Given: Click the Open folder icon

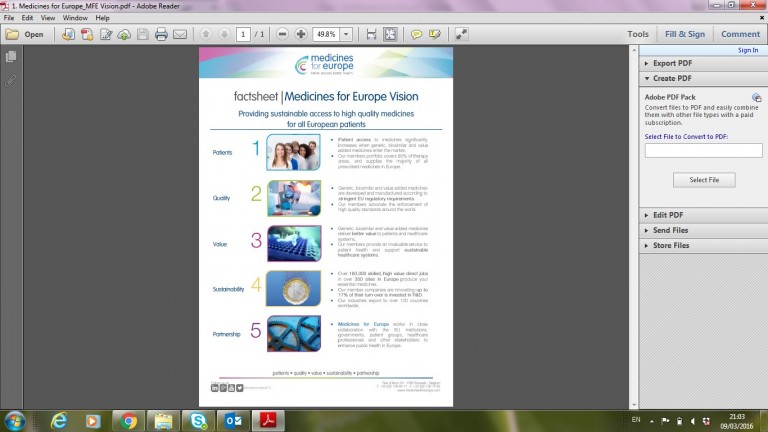Looking at the screenshot, I should tap(12, 34).
